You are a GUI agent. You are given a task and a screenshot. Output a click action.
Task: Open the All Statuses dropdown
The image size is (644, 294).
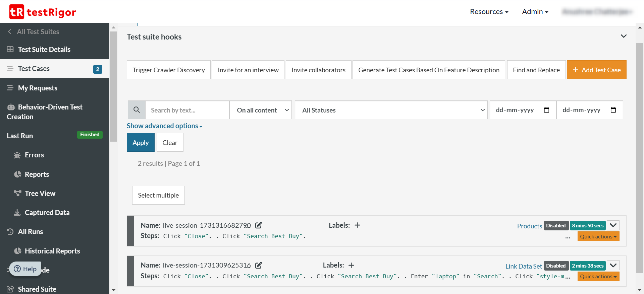click(x=391, y=110)
